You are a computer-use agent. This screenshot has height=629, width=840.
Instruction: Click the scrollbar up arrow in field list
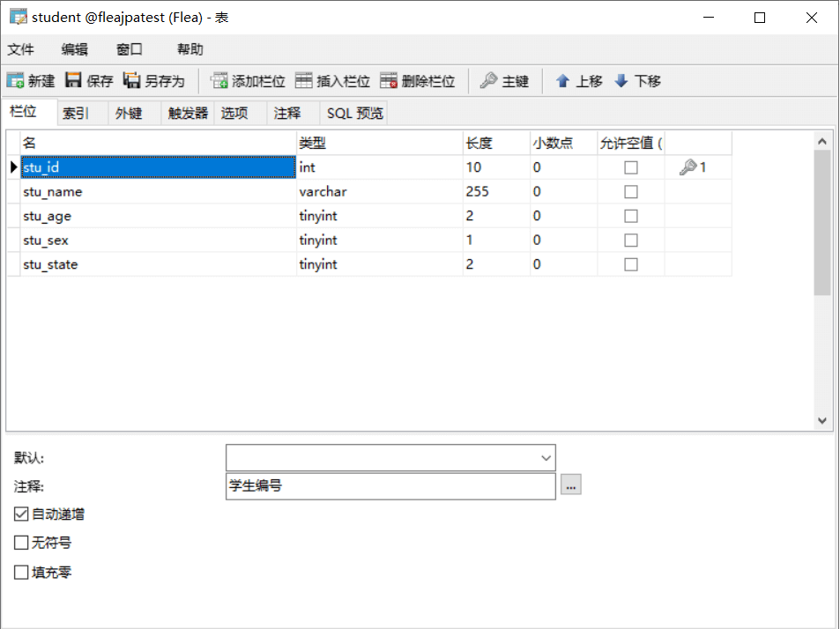tap(822, 141)
